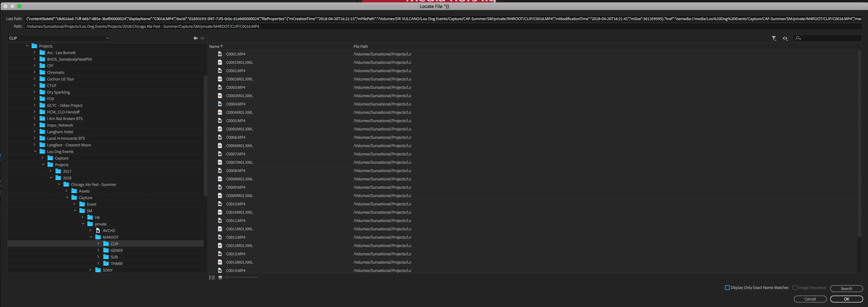Click the forward navigation arrow

(x=202, y=38)
